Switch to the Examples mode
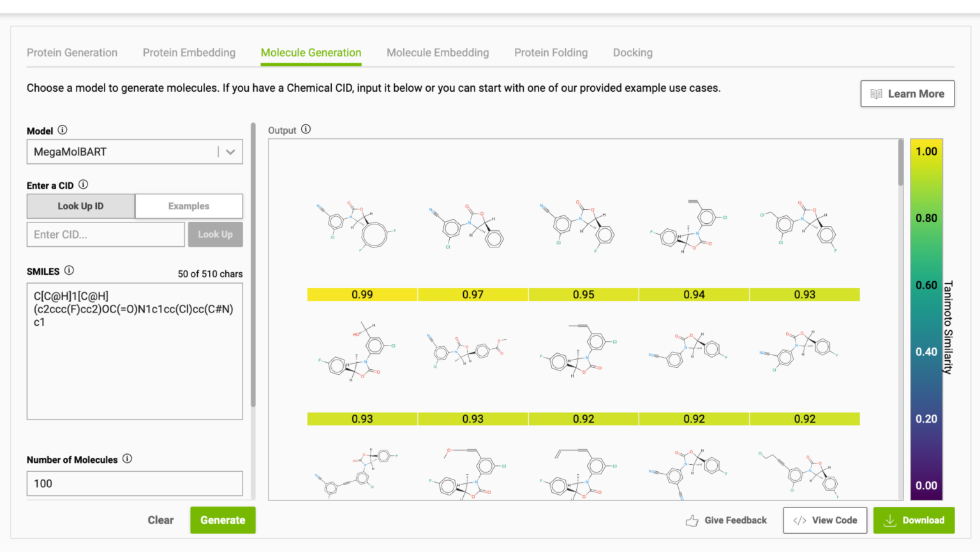The height and width of the screenshot is (556, 980). pyautogui.click(x=189, y=206)
